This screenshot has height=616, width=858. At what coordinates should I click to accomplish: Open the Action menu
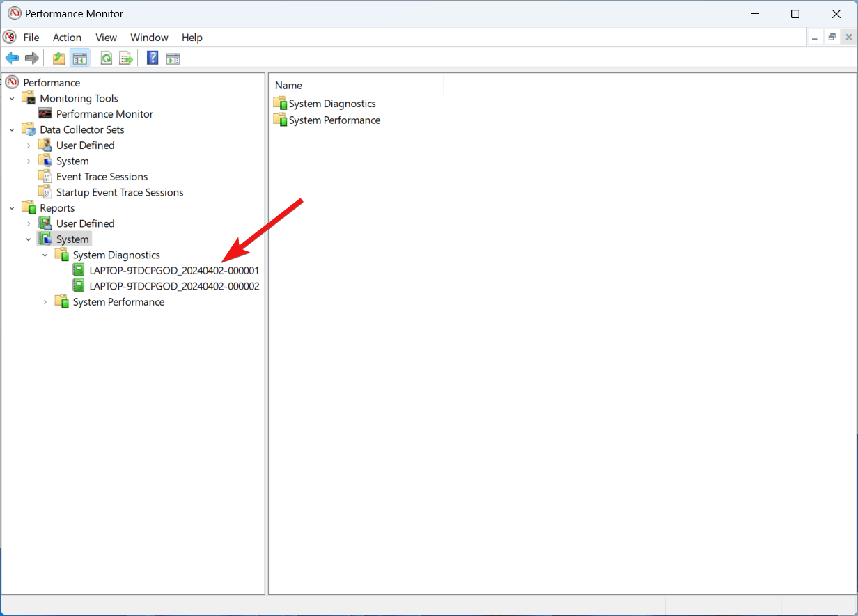pyautogui.click(x=67, y=38)
